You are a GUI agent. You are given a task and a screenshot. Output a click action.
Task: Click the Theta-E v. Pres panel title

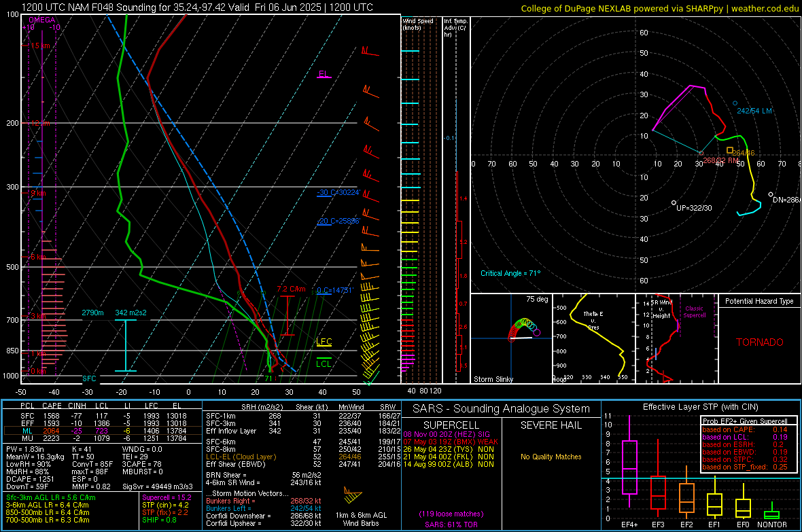click(593, 320)
